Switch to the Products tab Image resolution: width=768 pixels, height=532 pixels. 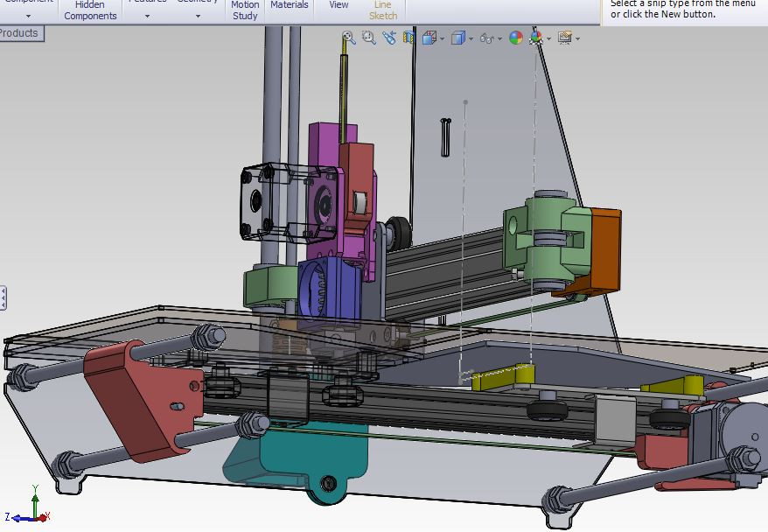(x=20, y=33)
